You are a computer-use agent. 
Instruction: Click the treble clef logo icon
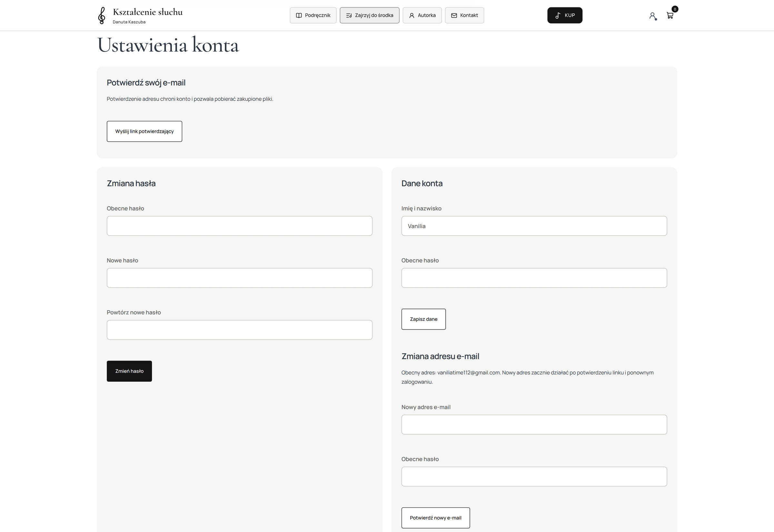(102, 16)
